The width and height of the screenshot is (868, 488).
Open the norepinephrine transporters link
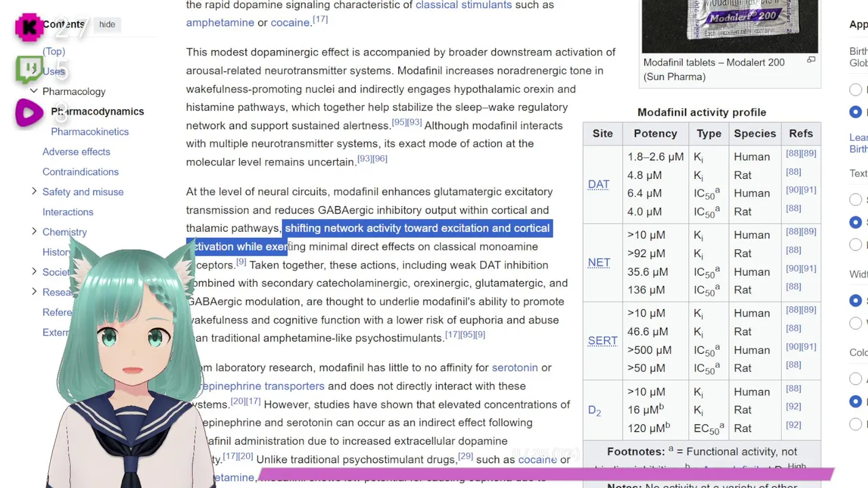click(264, 386)
